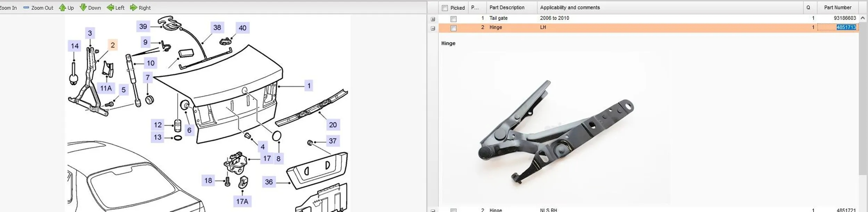868x212 pixels.
Task: Click part number 4851721
Action: [846, 210]
